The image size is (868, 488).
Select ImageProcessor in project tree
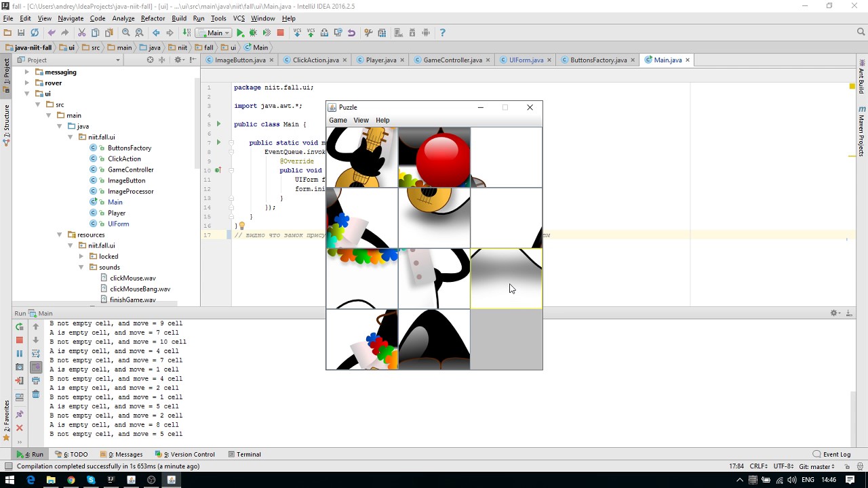[x=130, y=191]
